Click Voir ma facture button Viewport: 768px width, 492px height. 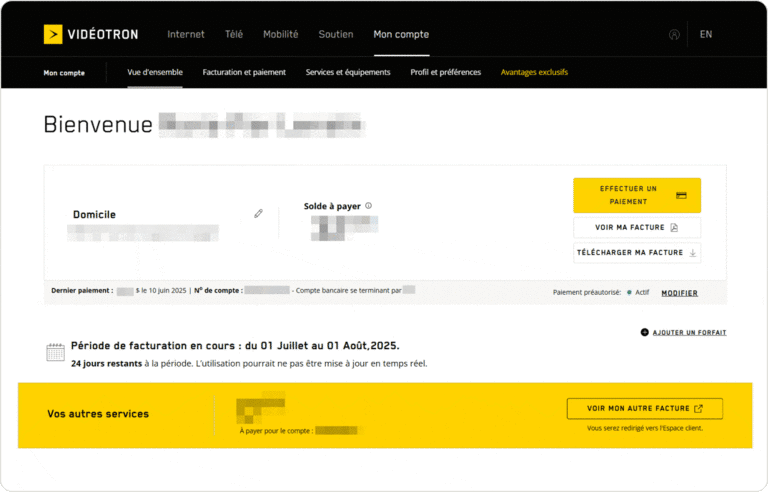637,227
